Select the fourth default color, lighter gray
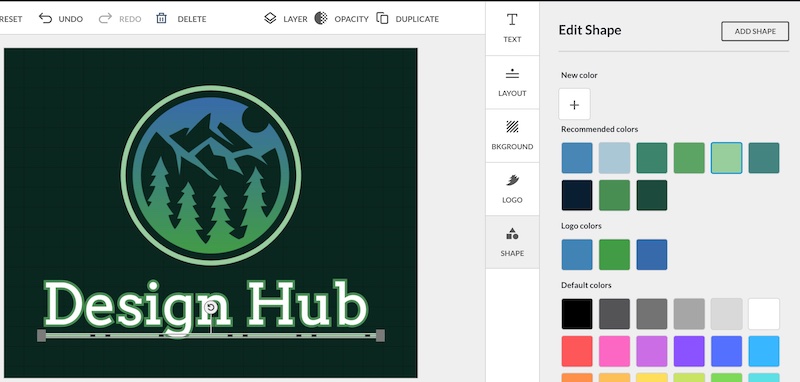The image size is (800, 382). coord(689,314)
